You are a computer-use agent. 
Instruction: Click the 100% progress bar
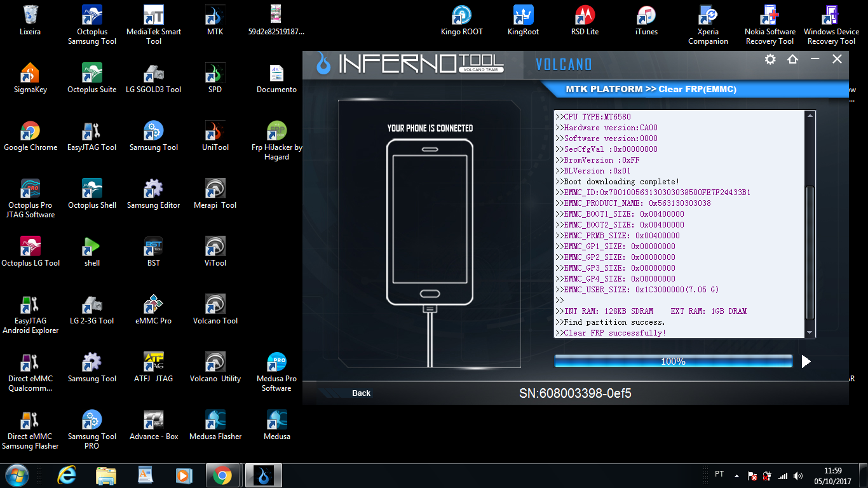(674, 362)
